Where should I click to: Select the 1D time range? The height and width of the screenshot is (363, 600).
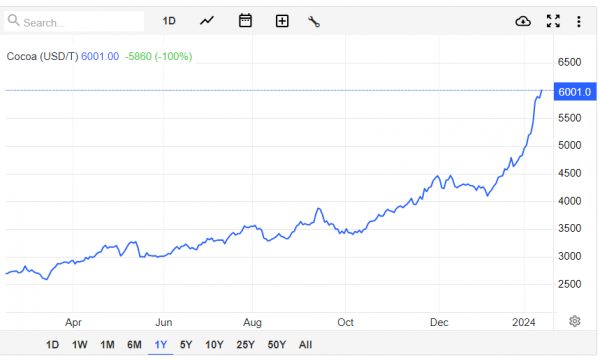click(52, 345)
